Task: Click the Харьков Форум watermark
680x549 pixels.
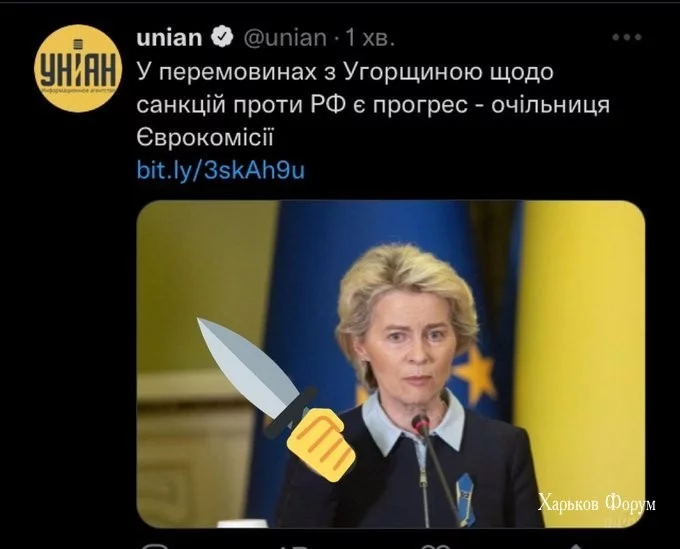Action: (x=597, y=503)
